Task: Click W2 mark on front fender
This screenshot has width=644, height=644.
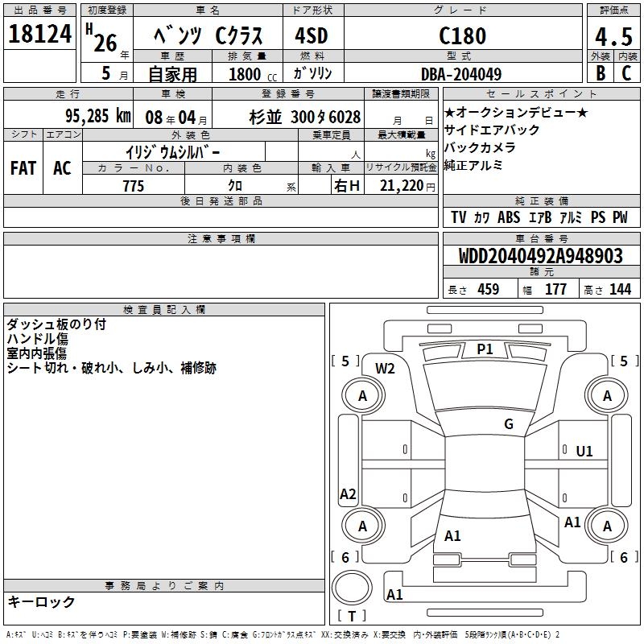Action: click(x=385, y=369)
